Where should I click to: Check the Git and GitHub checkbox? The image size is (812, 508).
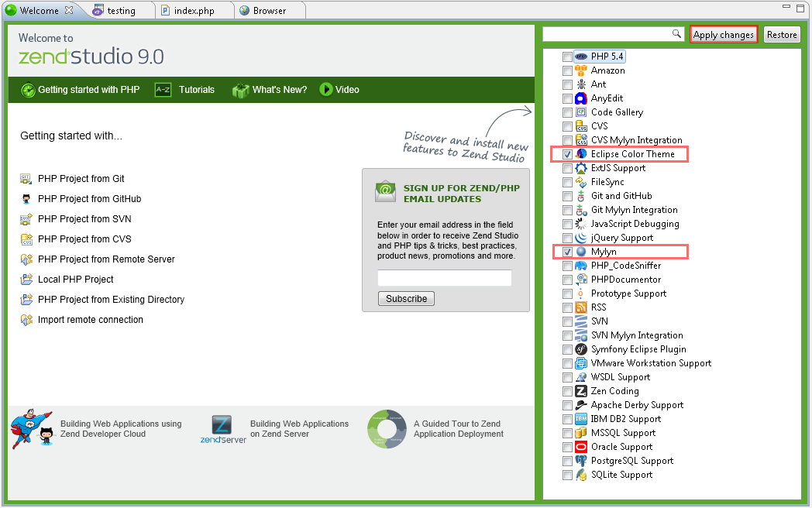coord(568,196)
